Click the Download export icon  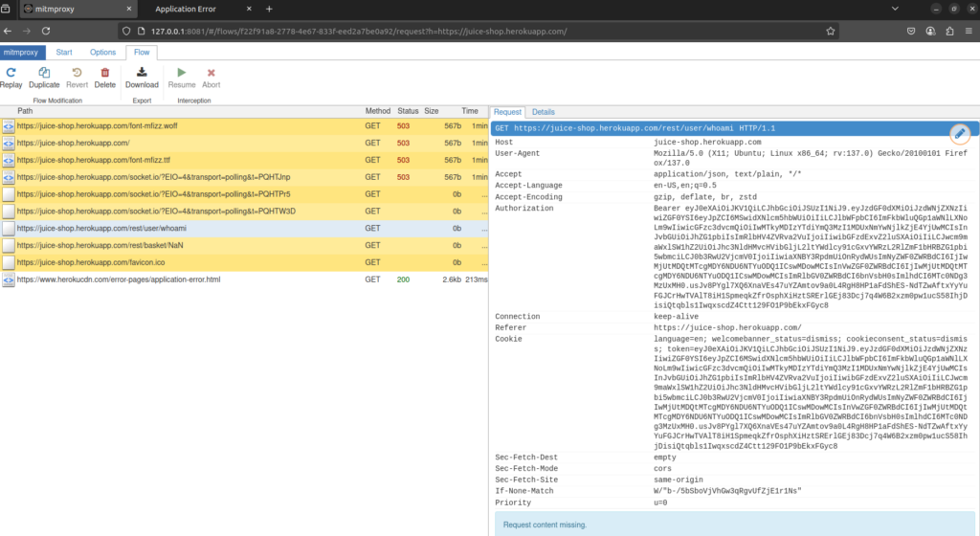pos(142,73)
